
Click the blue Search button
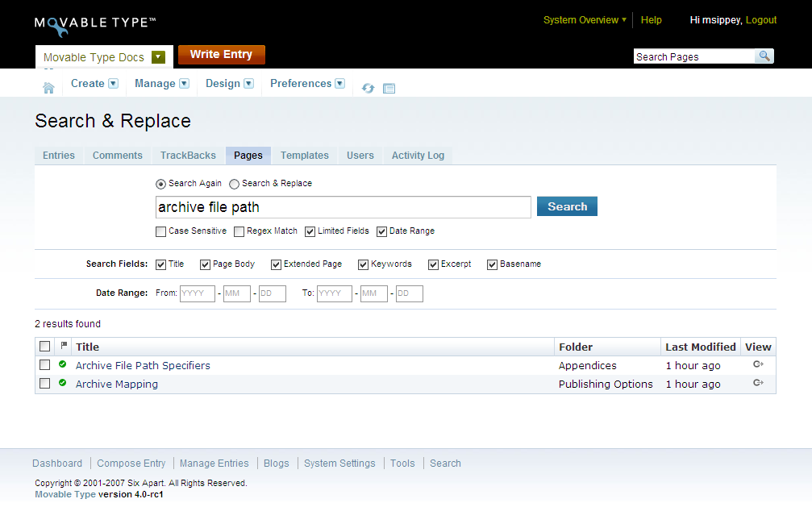coord(567,206)
